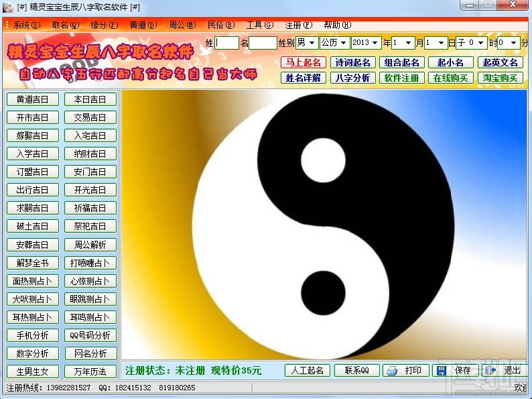This screenshot has height=399, width=532.
Task: Click the 入宅吉日 button
Action: click(90, 135)
